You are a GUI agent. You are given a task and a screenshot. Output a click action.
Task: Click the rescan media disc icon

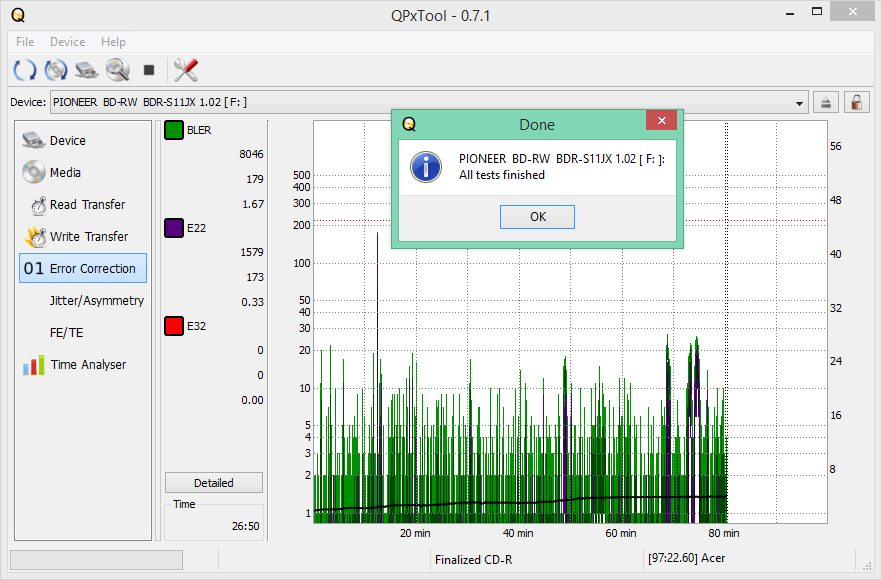click(x=56, y=70)
